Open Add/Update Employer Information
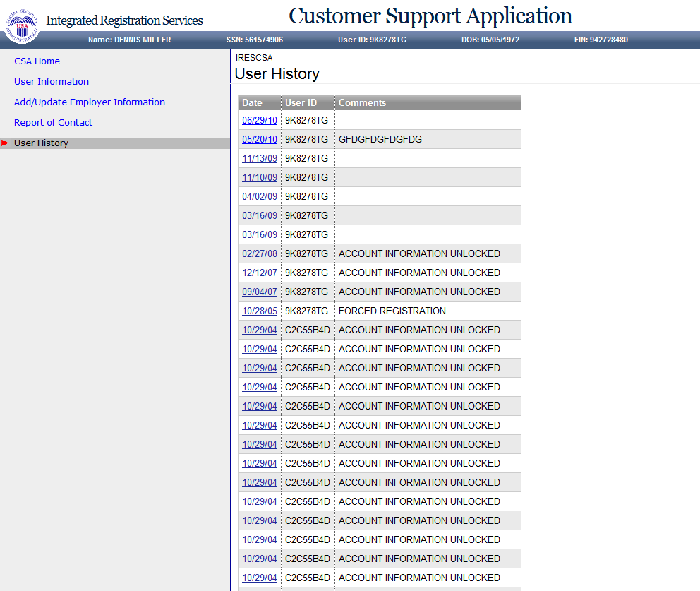The image size is (700, 591). click(x=90, y=102)
